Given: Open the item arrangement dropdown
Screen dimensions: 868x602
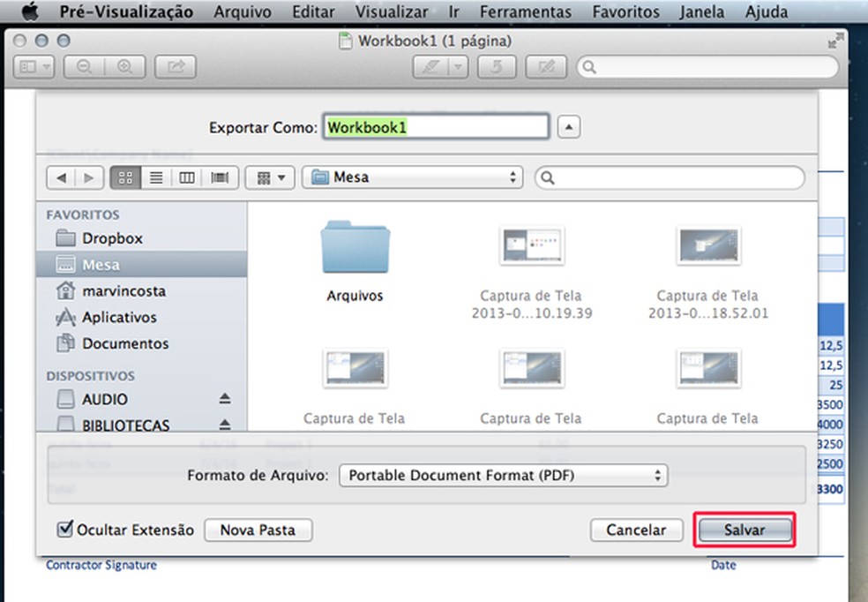Looking at the screenshot, I should [270, 177].
